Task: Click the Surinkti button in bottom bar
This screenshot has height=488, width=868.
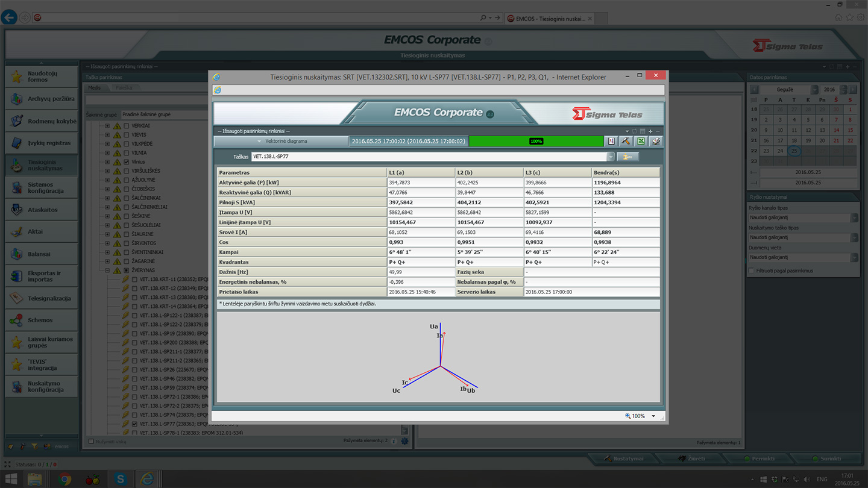Action: point(826,458)
